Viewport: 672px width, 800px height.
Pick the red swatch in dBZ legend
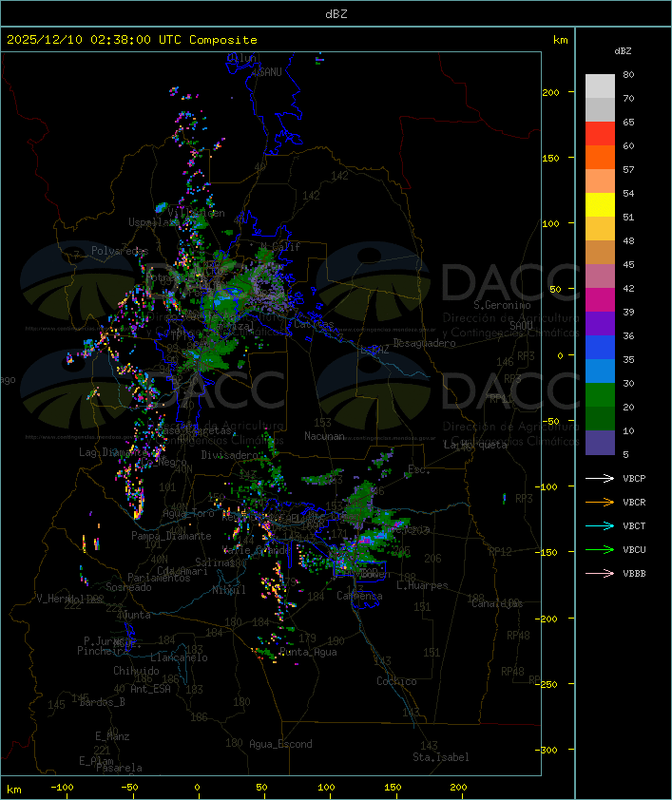pyautogui.click(x=600, y=133)
